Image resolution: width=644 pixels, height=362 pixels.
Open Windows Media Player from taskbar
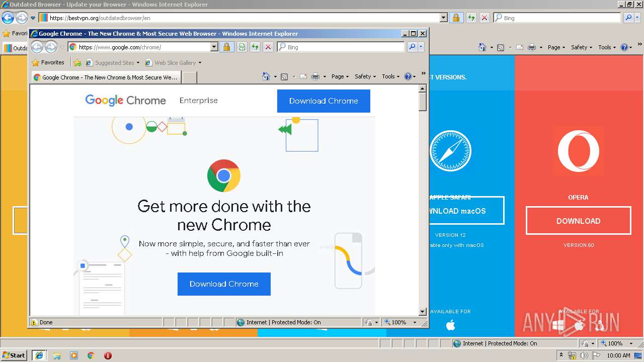tap(74, 355)
